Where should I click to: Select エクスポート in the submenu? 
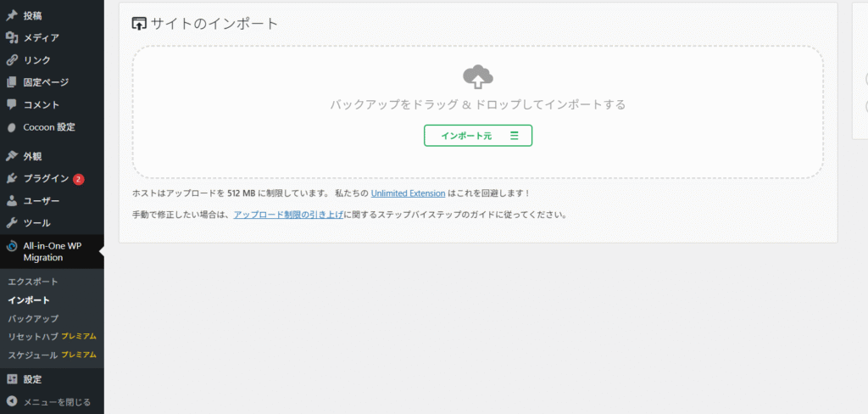tap(32, 281)
